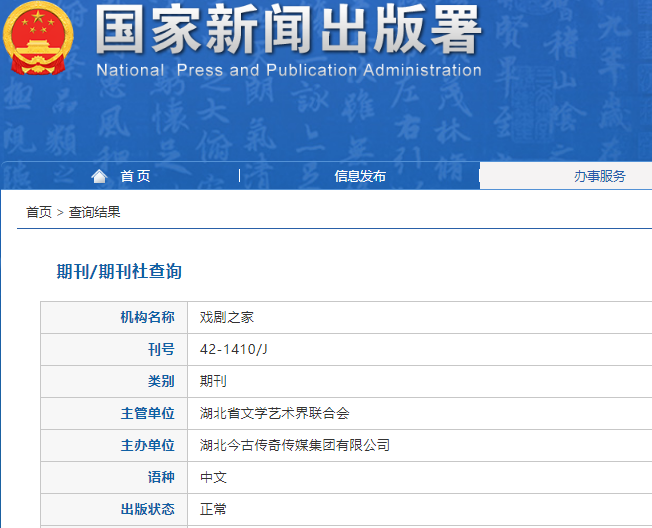This screenshot has height=528, width=652.
Task: Click the 类别 row label
Action: (x=161, y=381)
